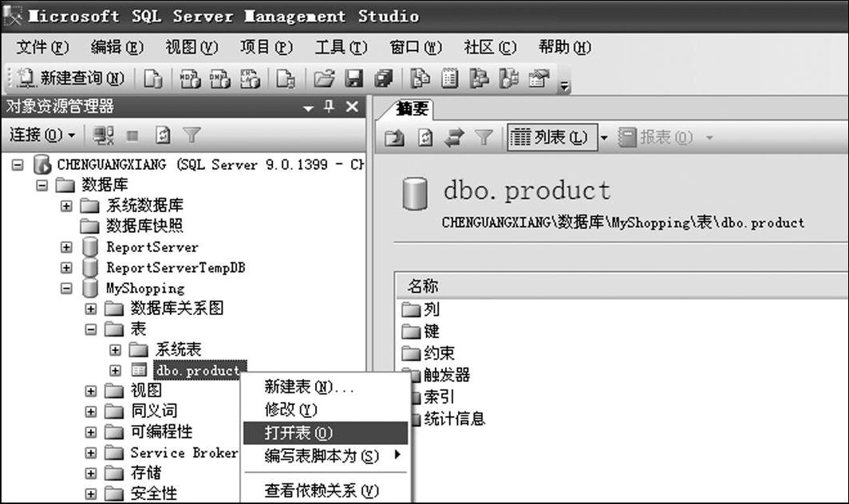Viewport: 849px width, 504px height.
Task: Expand the 数据库关系图 folder
Action: 91,309
